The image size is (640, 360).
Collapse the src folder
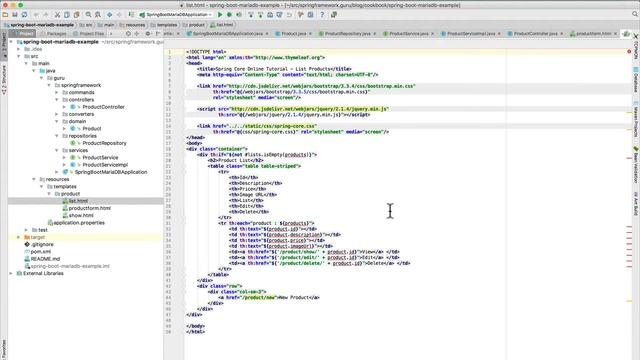point(18,56)
